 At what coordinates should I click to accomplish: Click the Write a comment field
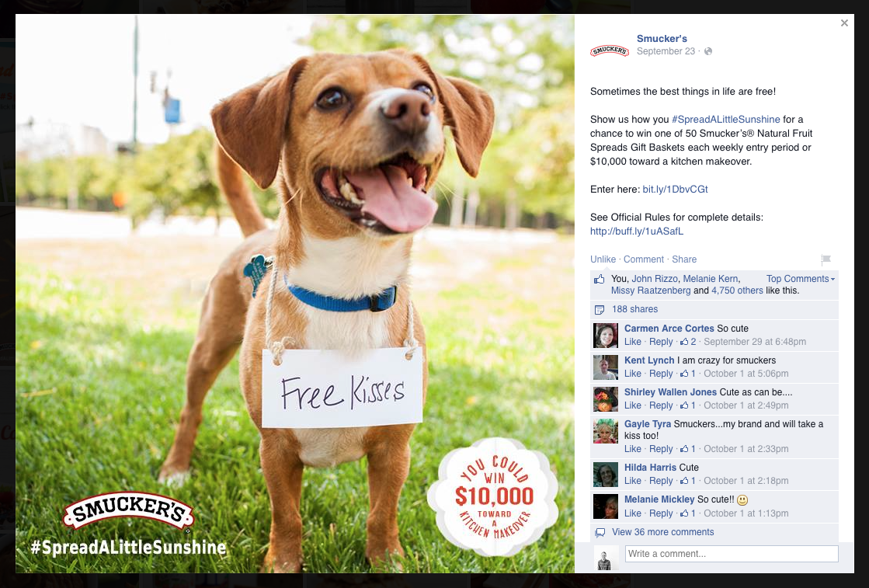click(x=732, y=554)
